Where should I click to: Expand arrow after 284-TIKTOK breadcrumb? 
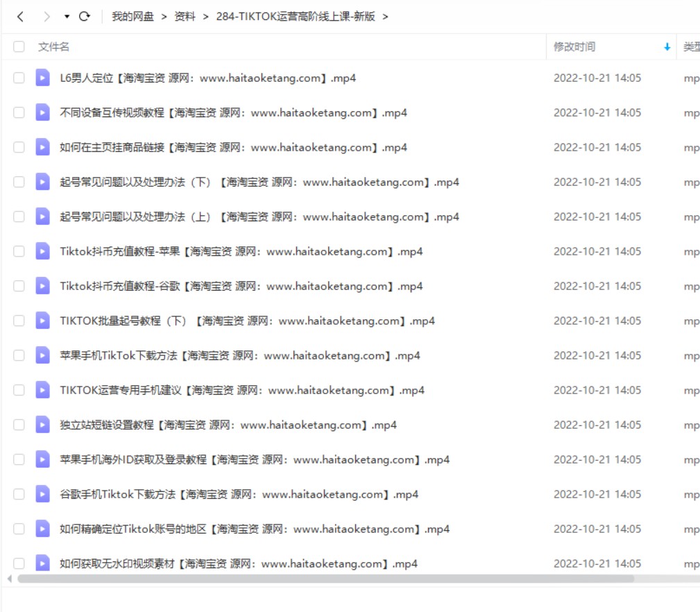pos(385,17)
